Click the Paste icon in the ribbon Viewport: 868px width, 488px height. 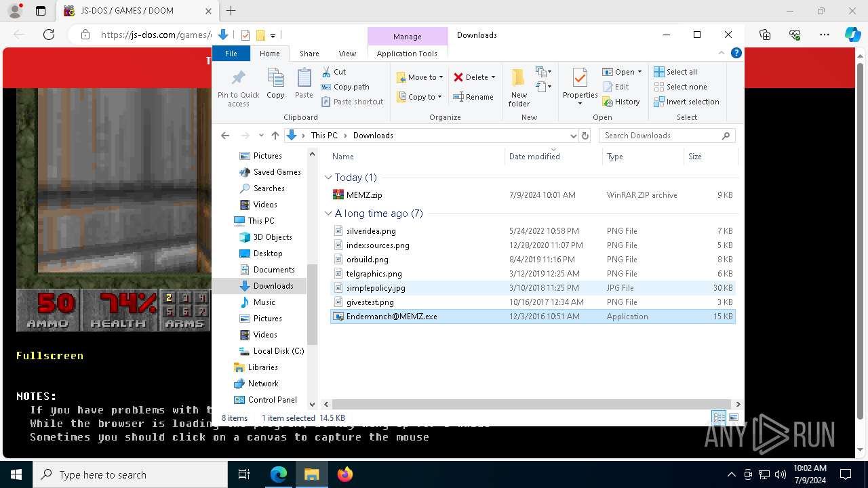point(304,77)
